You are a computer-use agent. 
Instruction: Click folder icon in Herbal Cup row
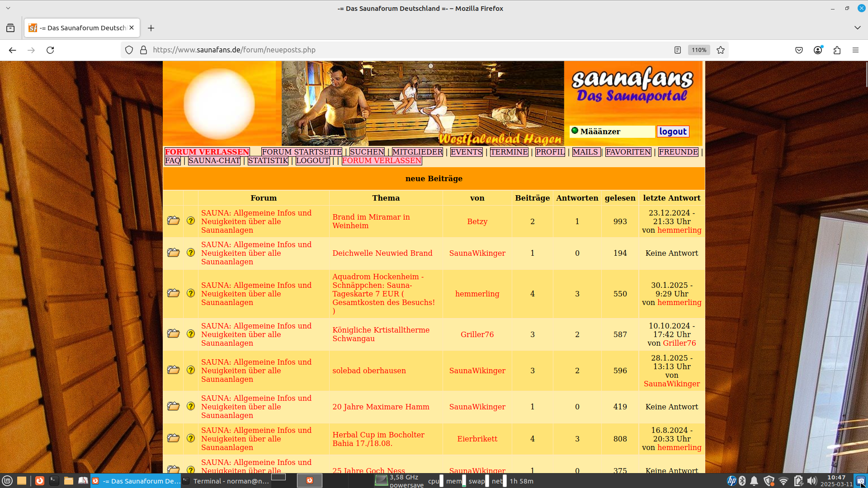coord(173,438)
